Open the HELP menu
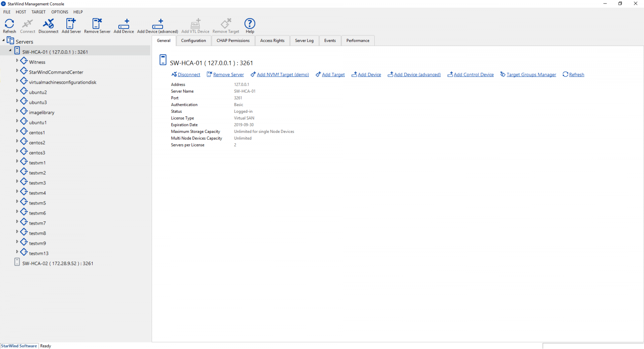 [x=78, y=12]
